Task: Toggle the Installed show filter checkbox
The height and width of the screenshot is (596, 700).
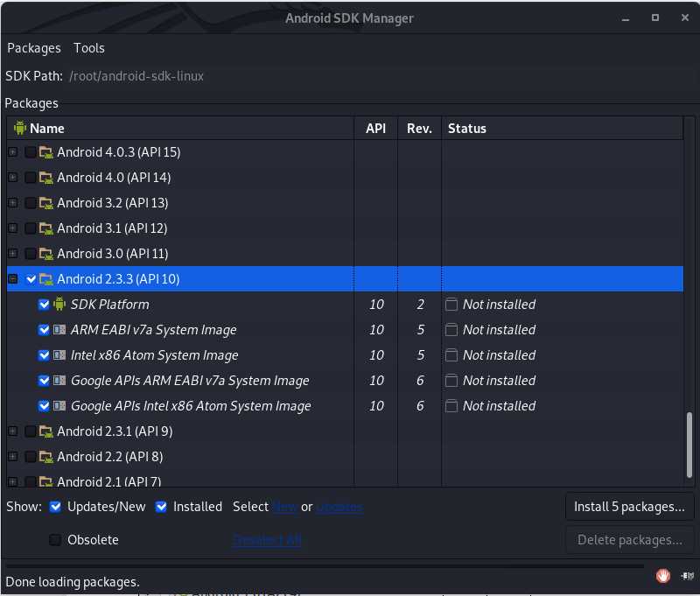Action: [161, 507]
